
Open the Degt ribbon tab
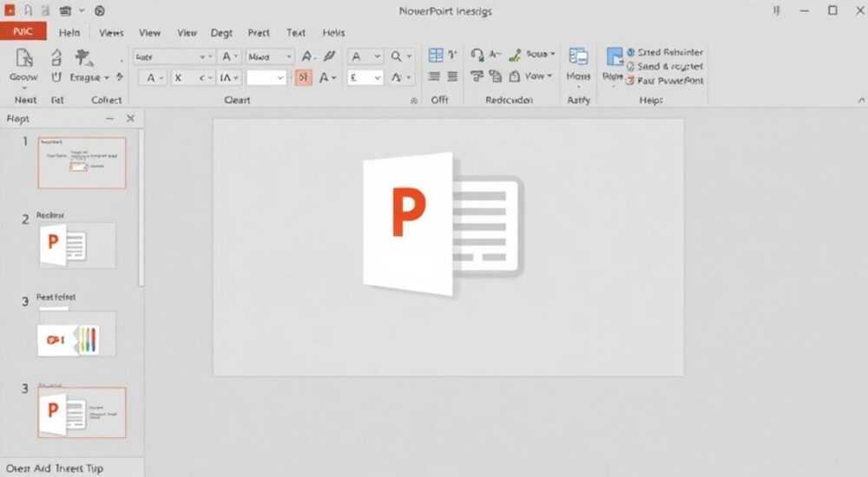point(221,33)
